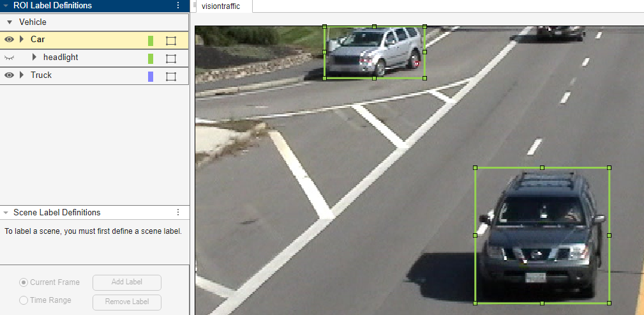Select the silver SUV bounding box

pyautogui.click(x=374, y=52)
